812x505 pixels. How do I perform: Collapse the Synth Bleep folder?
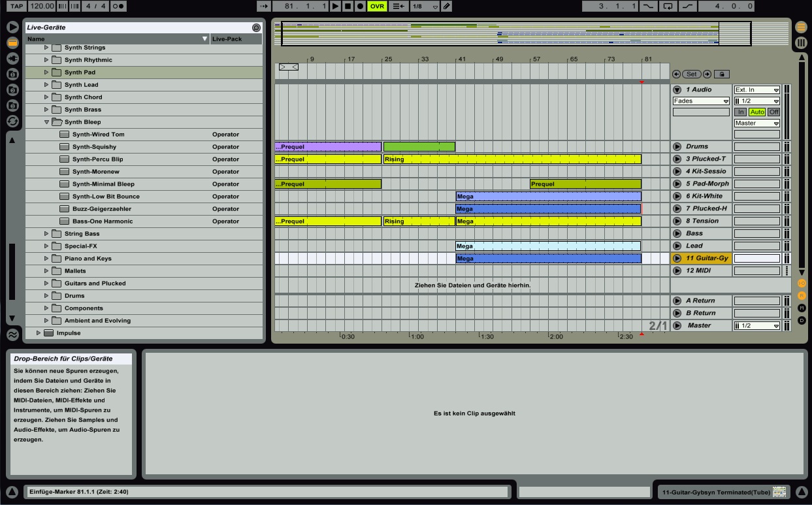pyautogui.click(x=46, y=122)
